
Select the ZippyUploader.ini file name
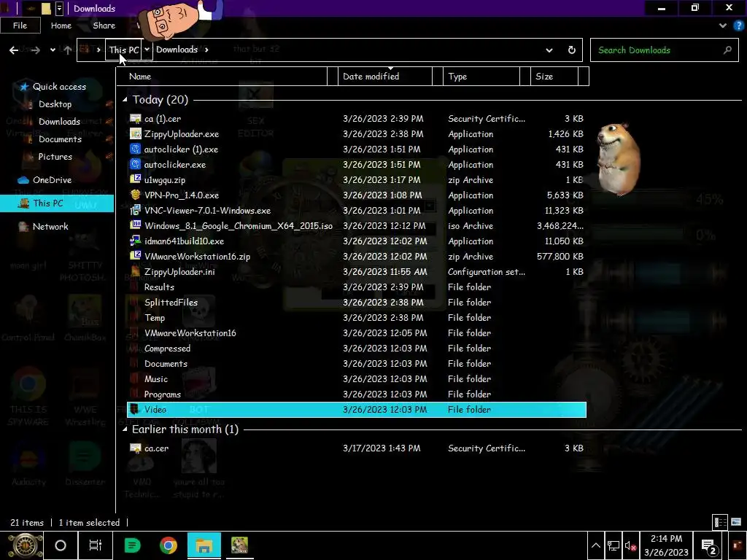click(179, 272)
